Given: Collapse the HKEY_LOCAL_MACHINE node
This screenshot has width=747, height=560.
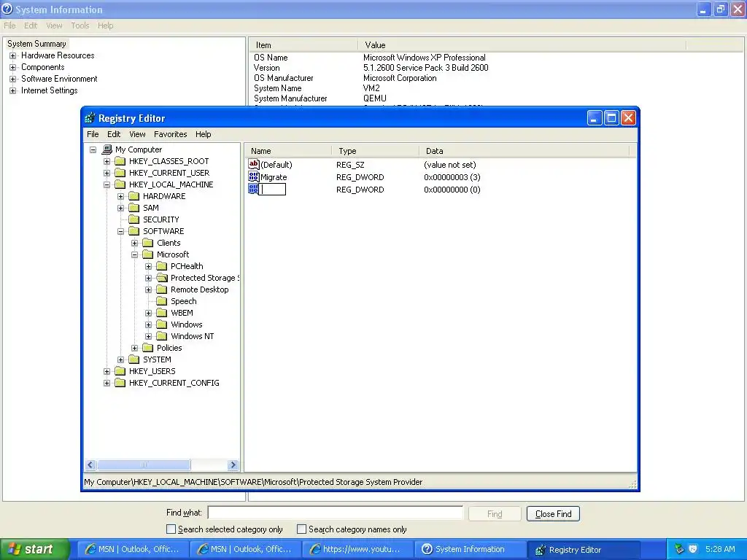Looking at the screenshot, I should coord(107,184).
